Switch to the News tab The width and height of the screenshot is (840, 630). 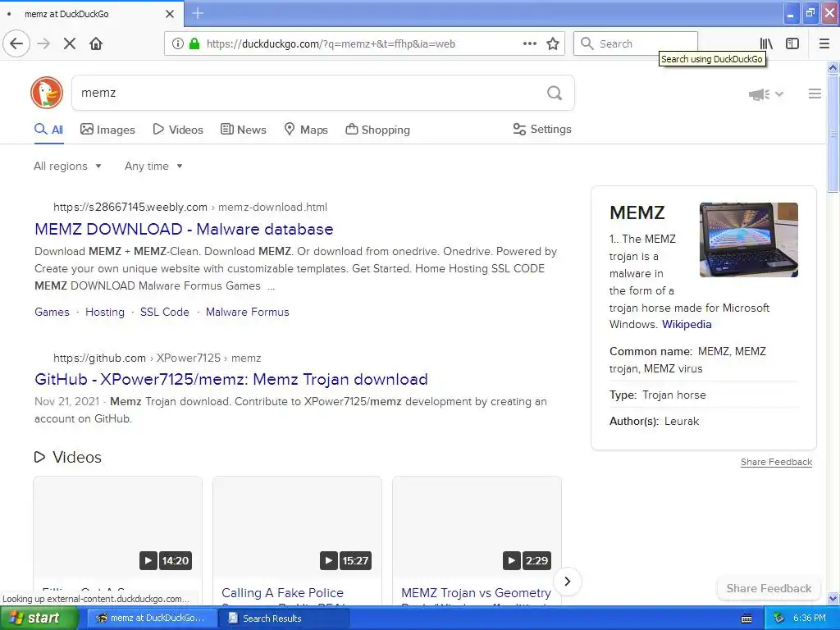pyautogui.click(x=243, y=130)
